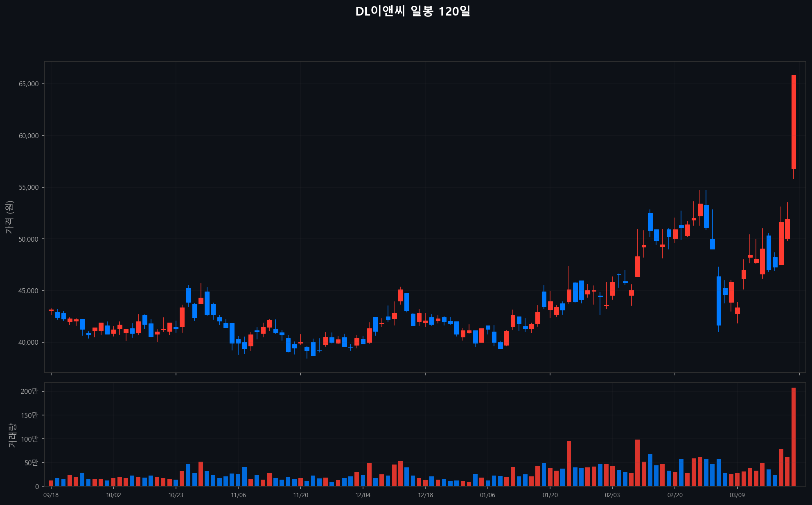Click the largest red volume bar

coord(794,436)
